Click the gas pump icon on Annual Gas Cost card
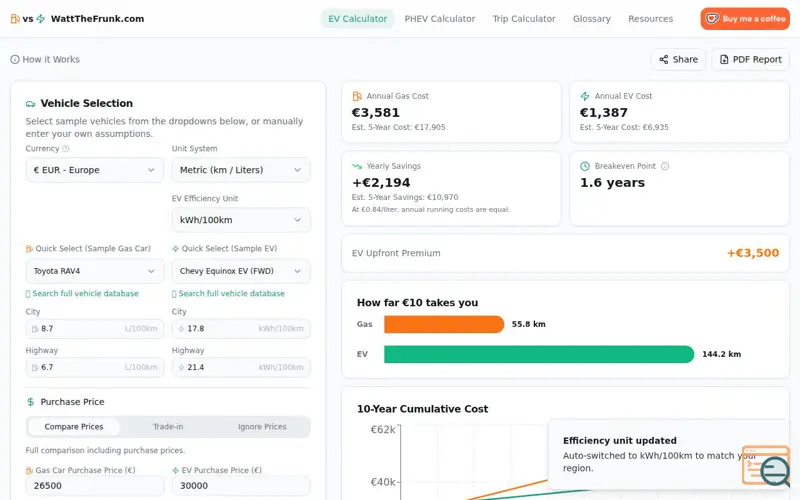This screenshot has height=500, width=800. pos(357,96)
